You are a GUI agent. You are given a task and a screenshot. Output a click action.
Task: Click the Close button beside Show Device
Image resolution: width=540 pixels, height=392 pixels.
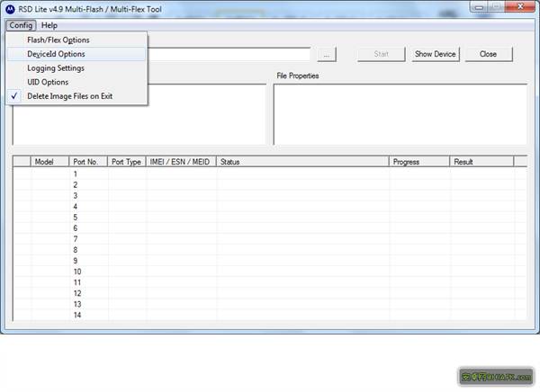pos(489,54)
